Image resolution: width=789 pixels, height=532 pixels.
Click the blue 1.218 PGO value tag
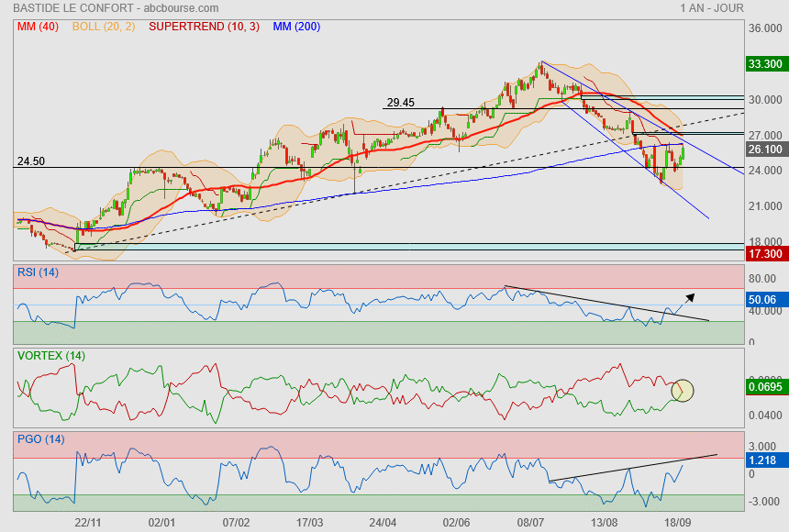tap(765, 460)
